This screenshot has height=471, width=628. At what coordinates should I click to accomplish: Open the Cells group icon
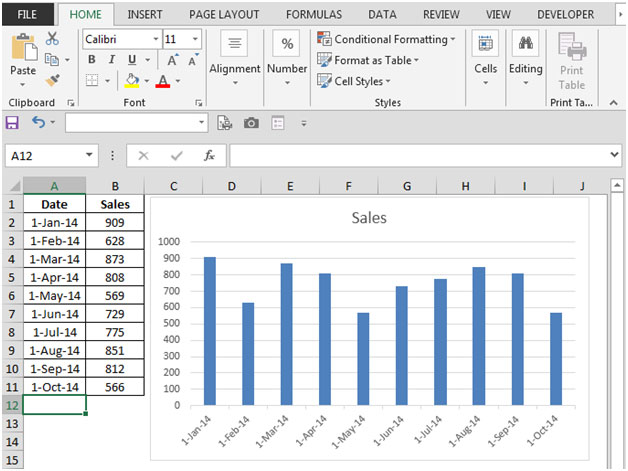[485, 43]
